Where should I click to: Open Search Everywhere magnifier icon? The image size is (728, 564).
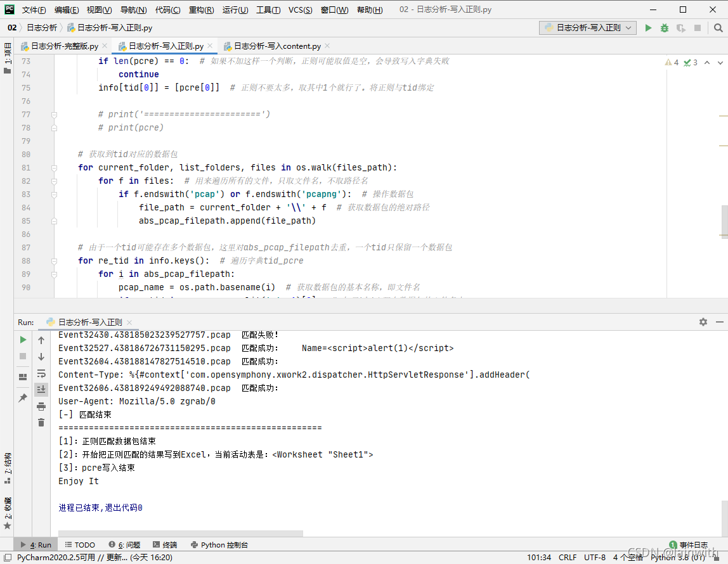pyautogui.click(x=718, y=28)
